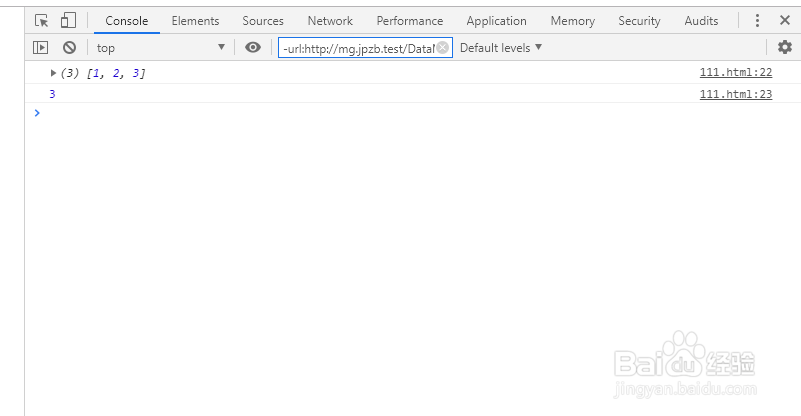Focus the console prompt line
Viewport: 801px width, 416px height.
[413, 113]
